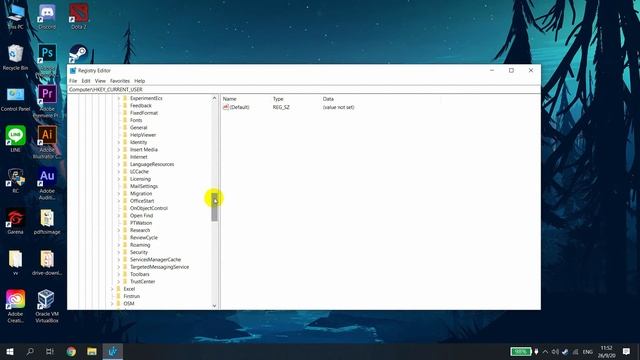Open the Steam desktop shortcut
Viewport: 640px width, 360px height.
(78, 53)
